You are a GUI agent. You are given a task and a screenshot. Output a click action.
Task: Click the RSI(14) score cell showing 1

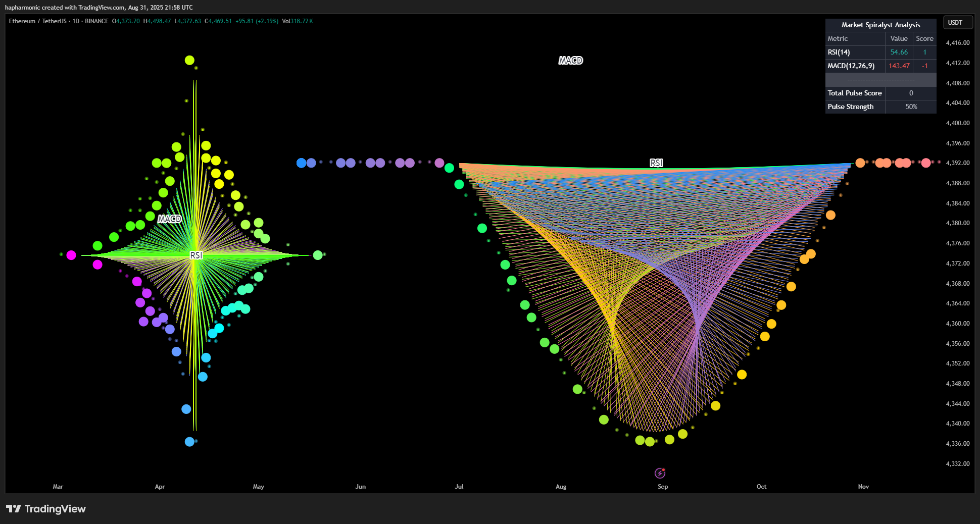click(924, 52)
